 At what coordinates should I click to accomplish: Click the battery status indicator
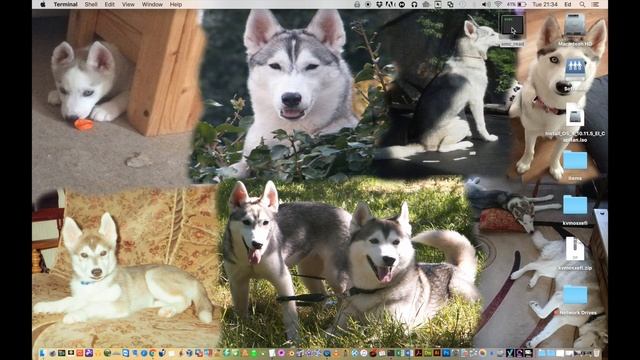(517, 4)
